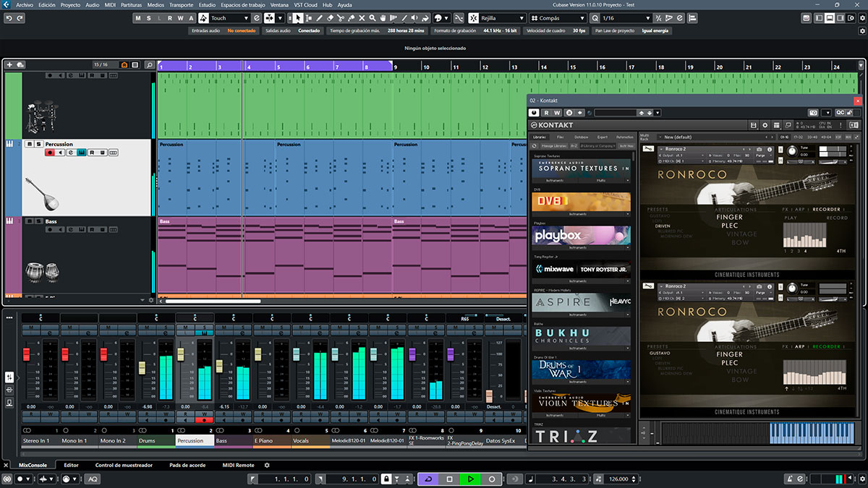Click the Drums channel volume fader

click(x=142, y=367)
